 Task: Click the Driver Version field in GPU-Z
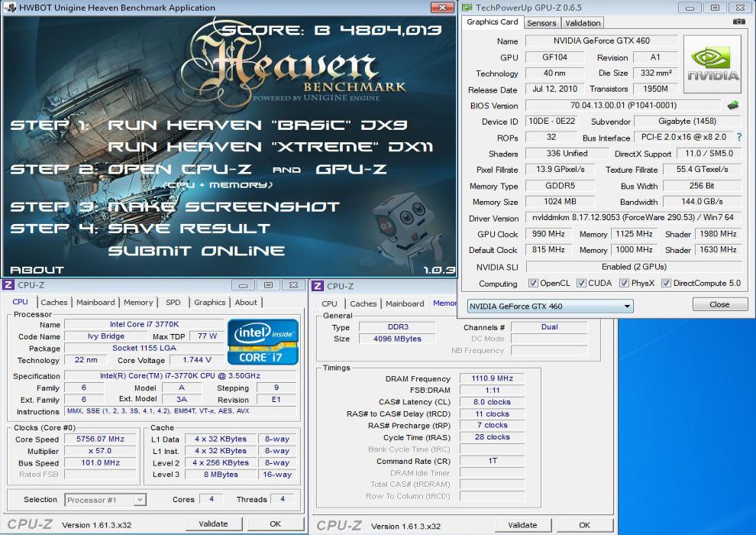coord(633,218)
